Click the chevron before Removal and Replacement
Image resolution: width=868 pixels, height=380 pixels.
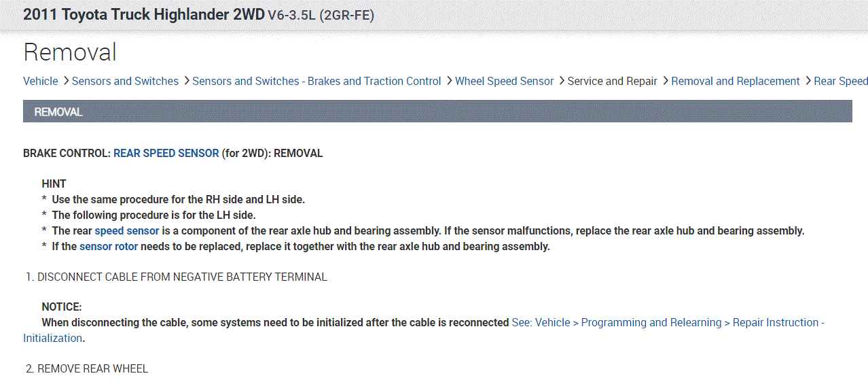click(x=666, y=81)
